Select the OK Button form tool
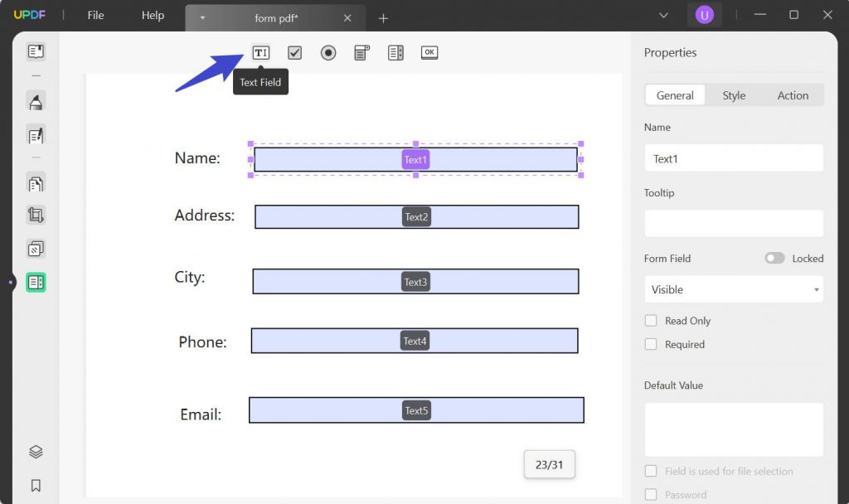Screen dimensions: 849x504 (x=429, y=52)
